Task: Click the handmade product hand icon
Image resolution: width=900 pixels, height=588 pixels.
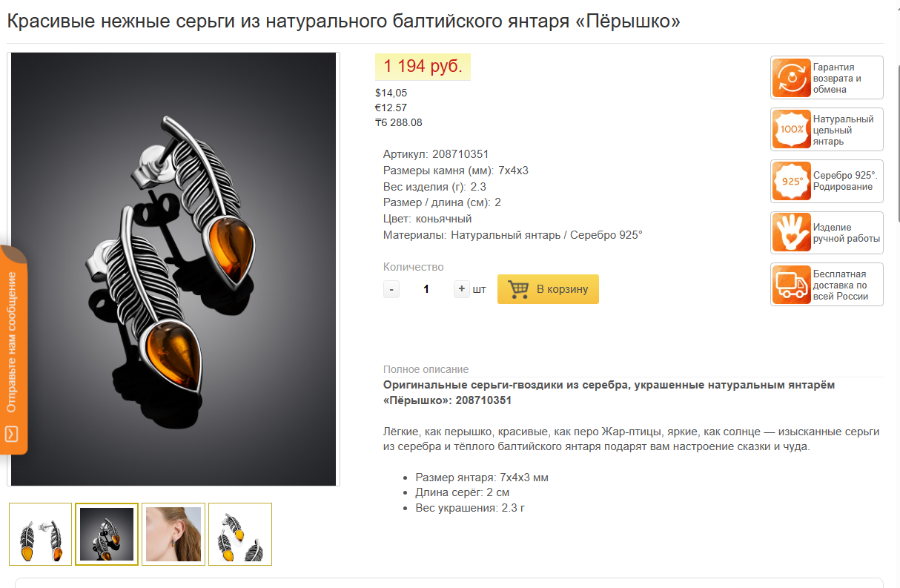Action: point(792,233)
